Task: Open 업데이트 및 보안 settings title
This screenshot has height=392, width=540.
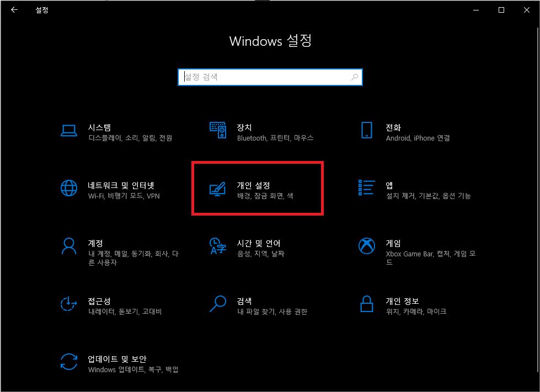Action: pos(117,359)
